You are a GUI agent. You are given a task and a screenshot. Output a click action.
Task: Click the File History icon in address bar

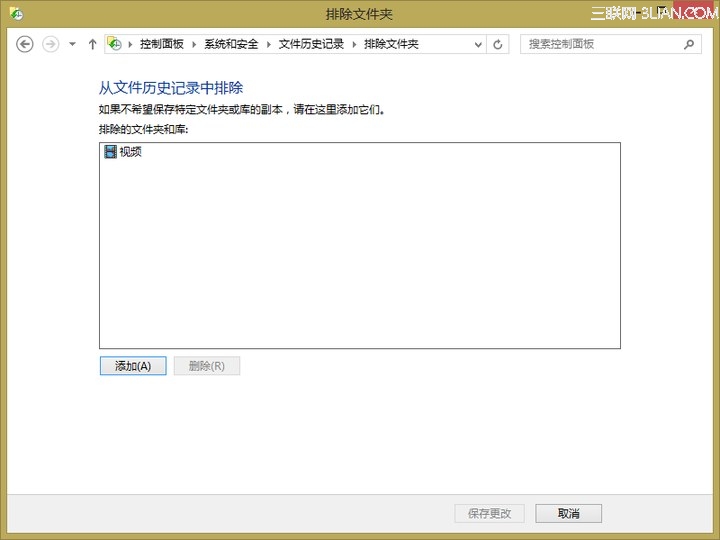[114, 44]
